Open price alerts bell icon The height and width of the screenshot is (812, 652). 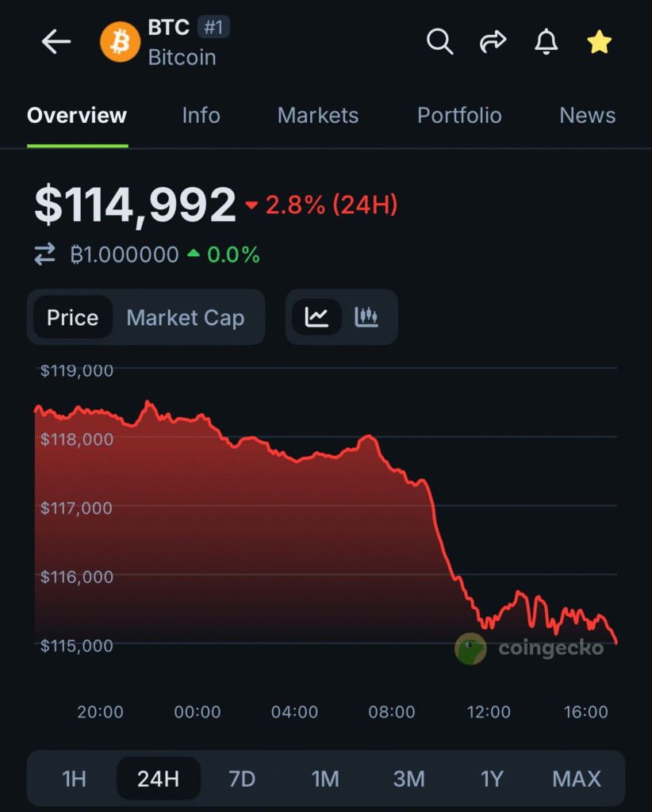[546, 42]
